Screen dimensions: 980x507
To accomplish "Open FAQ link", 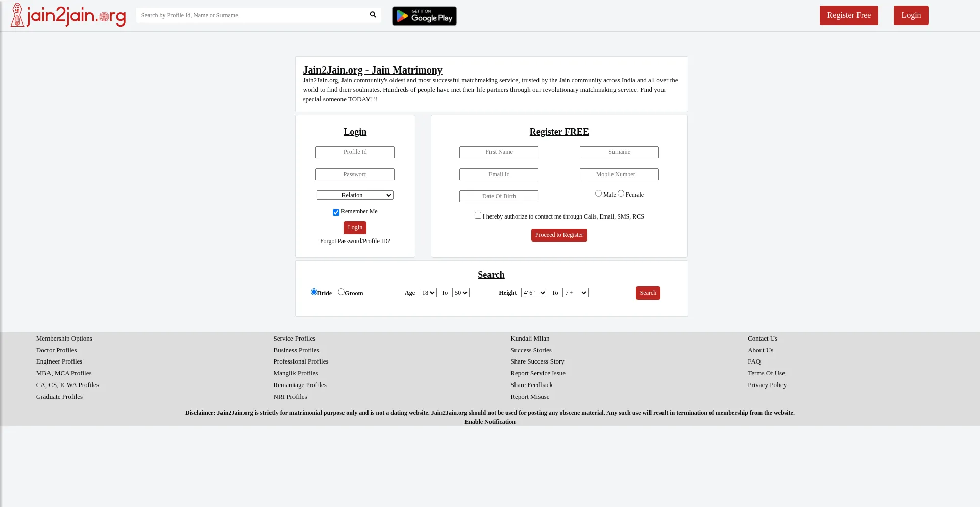I will [x=754, y=361].
